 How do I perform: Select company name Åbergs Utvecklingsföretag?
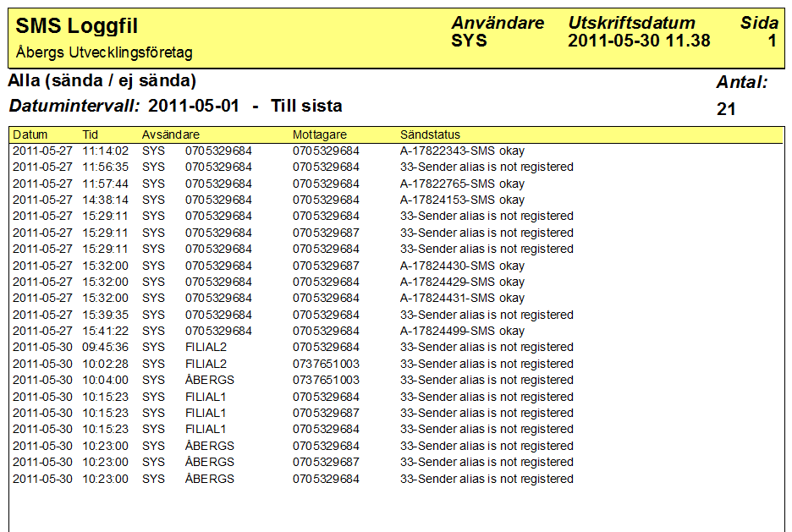tap(104, 52)
